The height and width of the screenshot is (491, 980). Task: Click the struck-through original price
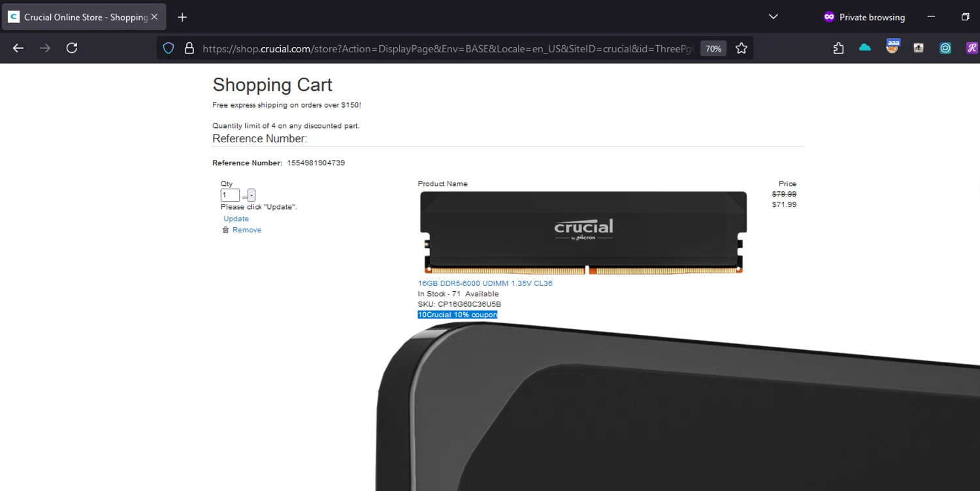pyautogui.click(x=784, y=194)
